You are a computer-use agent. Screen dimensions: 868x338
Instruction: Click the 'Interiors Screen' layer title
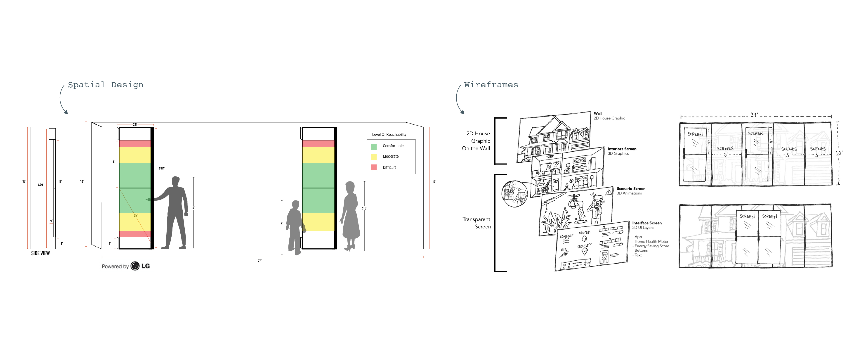tap(622, 149)
